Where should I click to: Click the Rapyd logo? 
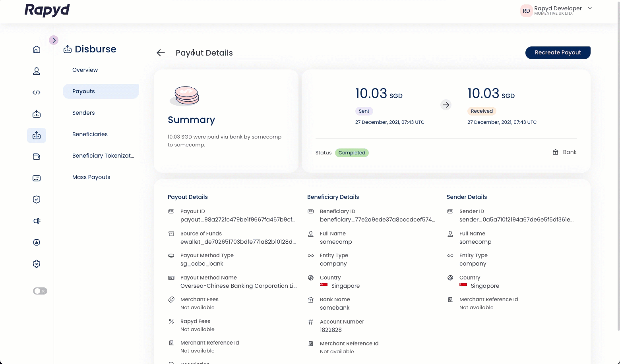click(x=47, y=10)
